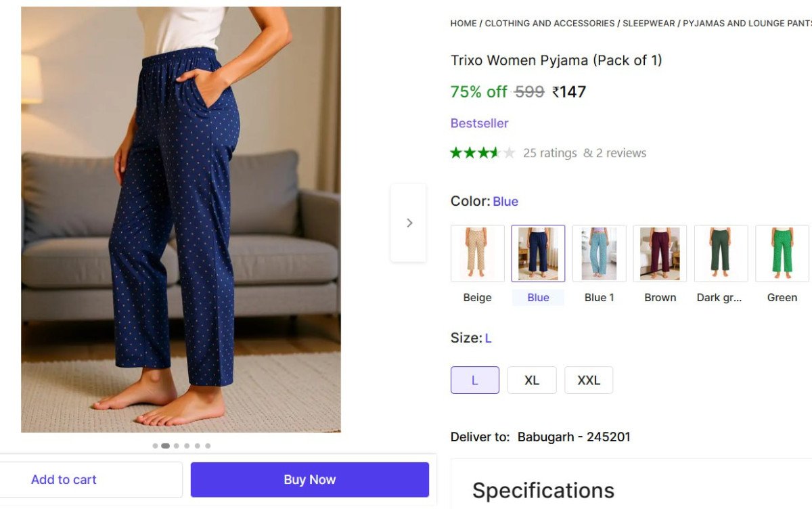
Task: Open Clothing and Accessories breadcrumb
Action: (550, 23)
